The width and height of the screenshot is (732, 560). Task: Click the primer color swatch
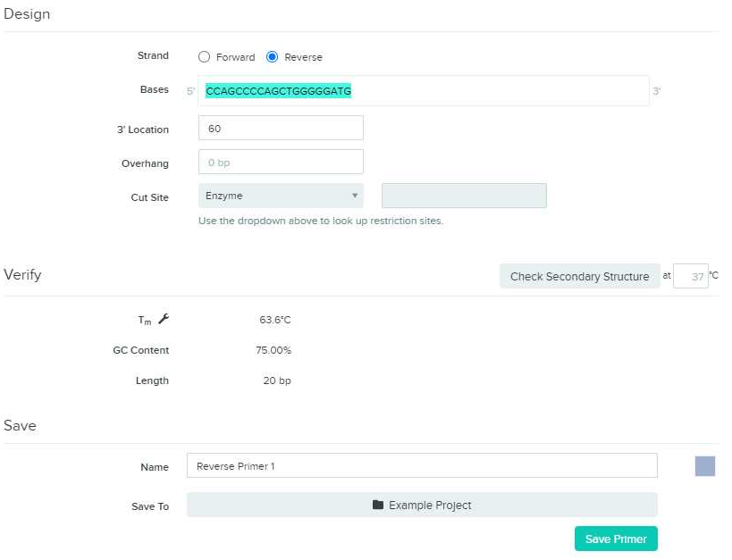pyautogui.click(x=705, y=466)
